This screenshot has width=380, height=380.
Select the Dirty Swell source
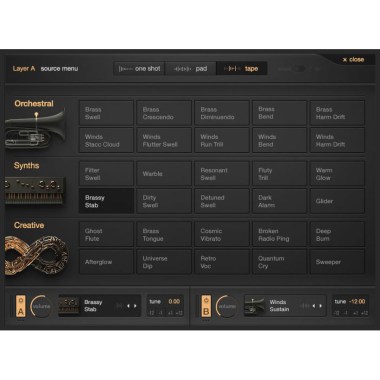164,201
